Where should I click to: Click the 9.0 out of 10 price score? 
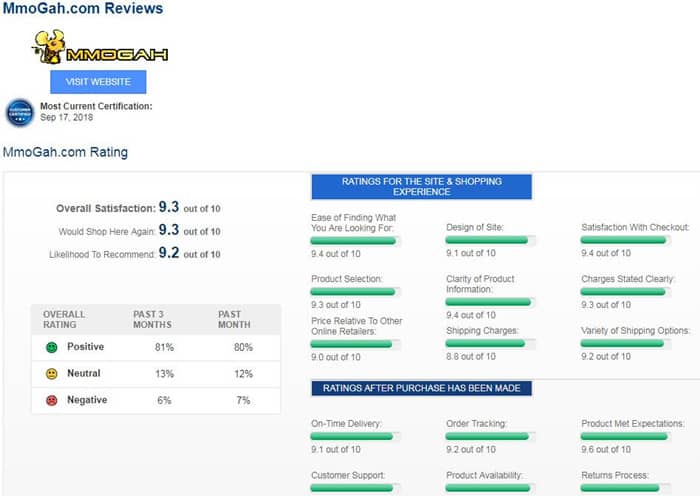pos(336,358)
